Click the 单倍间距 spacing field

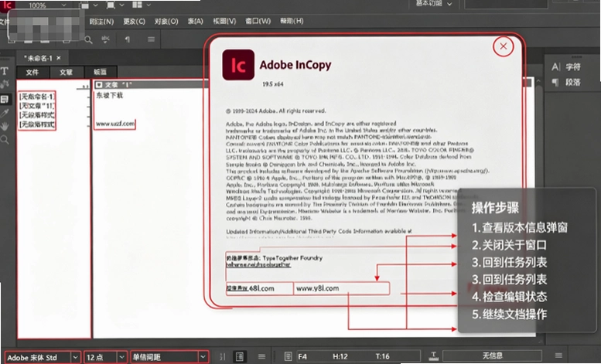coord(165,357)
